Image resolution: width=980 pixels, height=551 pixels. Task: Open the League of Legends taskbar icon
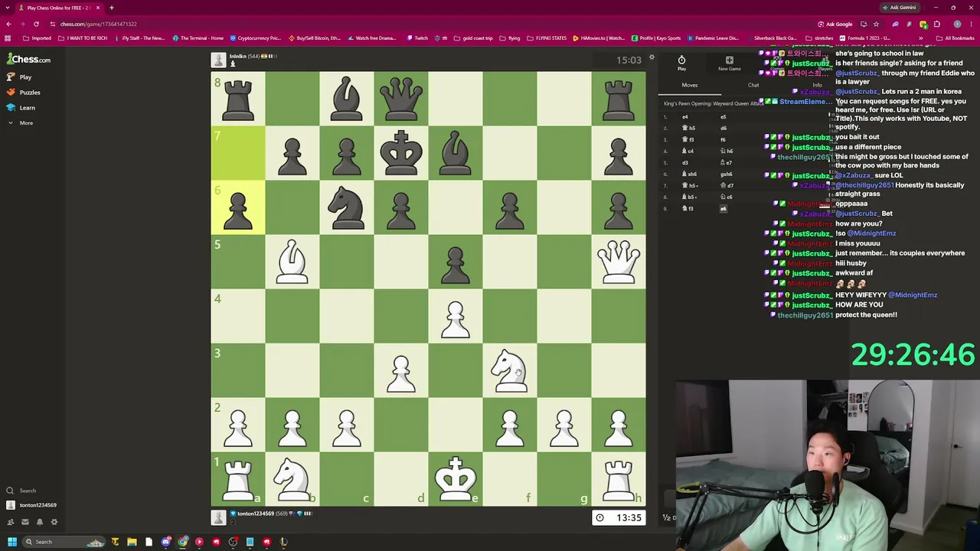tap(283, 542)
